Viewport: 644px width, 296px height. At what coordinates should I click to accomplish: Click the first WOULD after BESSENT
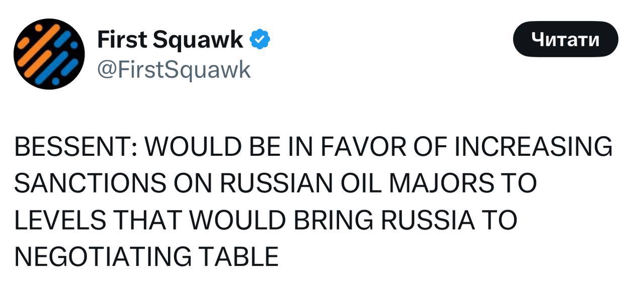point(193,148)
